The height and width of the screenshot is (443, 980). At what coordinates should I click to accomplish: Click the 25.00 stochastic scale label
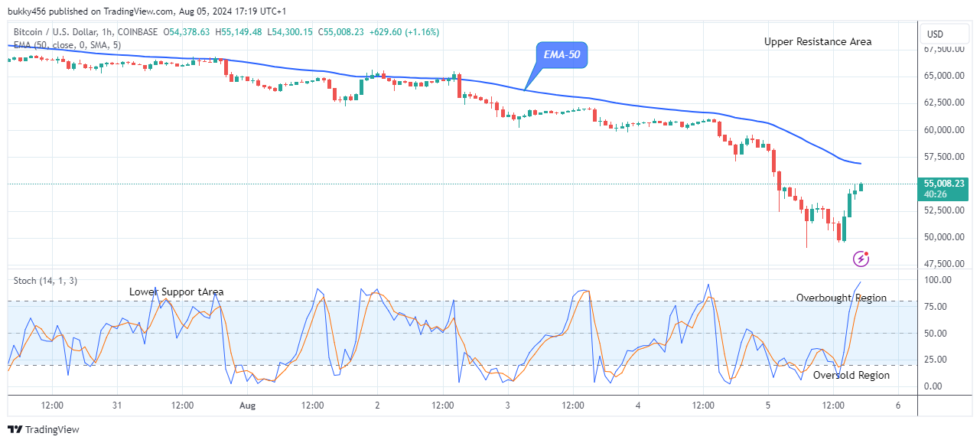pos(936,360)
